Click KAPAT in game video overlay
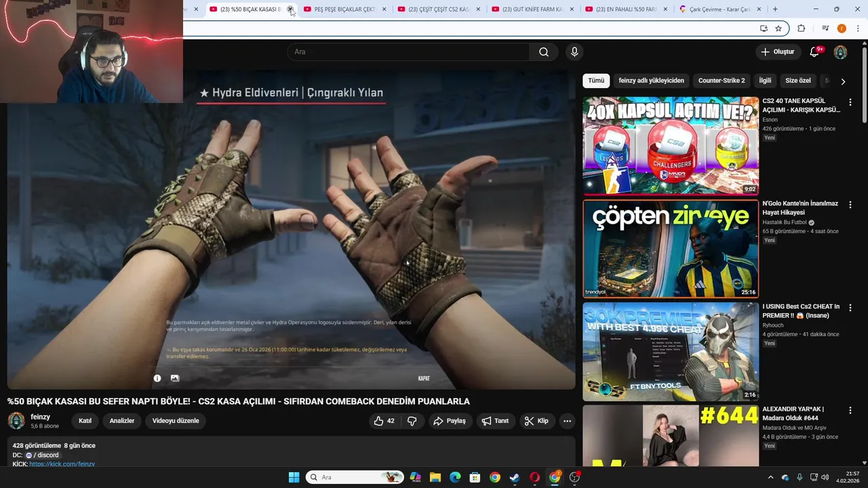The image size is (868, 488). [x=424, y=378]
